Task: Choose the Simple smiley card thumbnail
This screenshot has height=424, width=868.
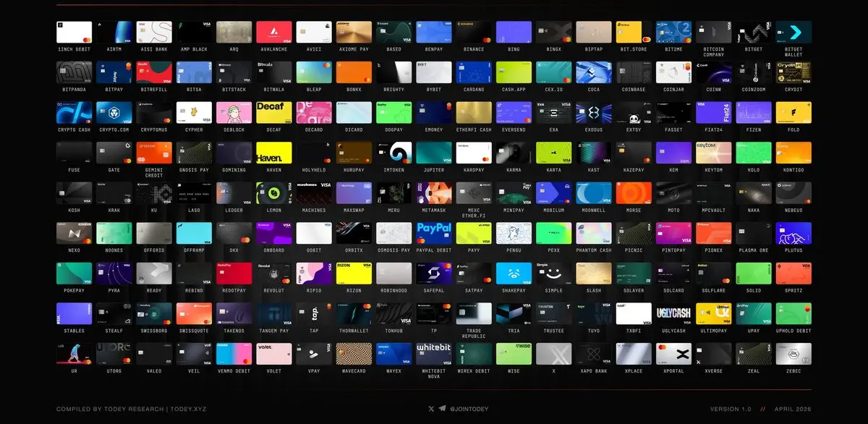Action: point(554,274)
